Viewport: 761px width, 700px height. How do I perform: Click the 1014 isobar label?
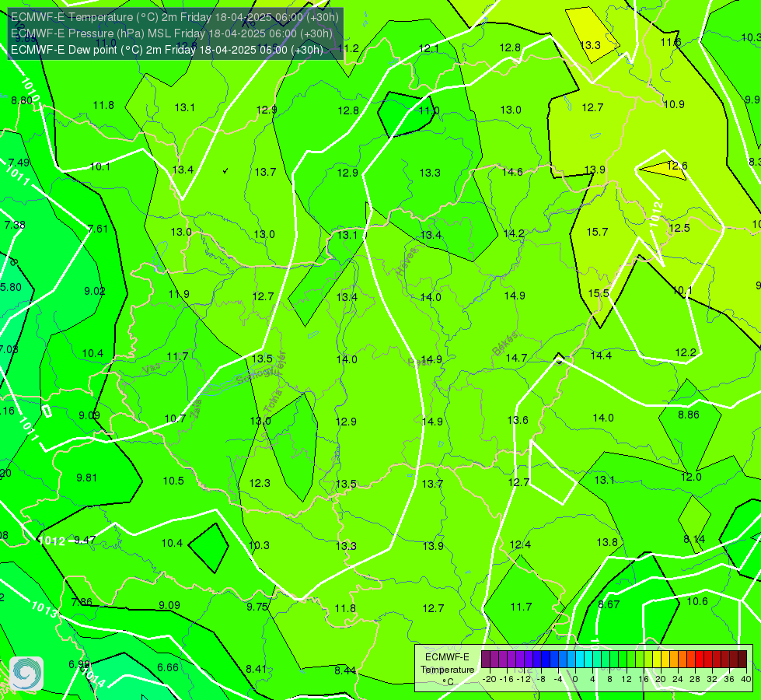93,677
